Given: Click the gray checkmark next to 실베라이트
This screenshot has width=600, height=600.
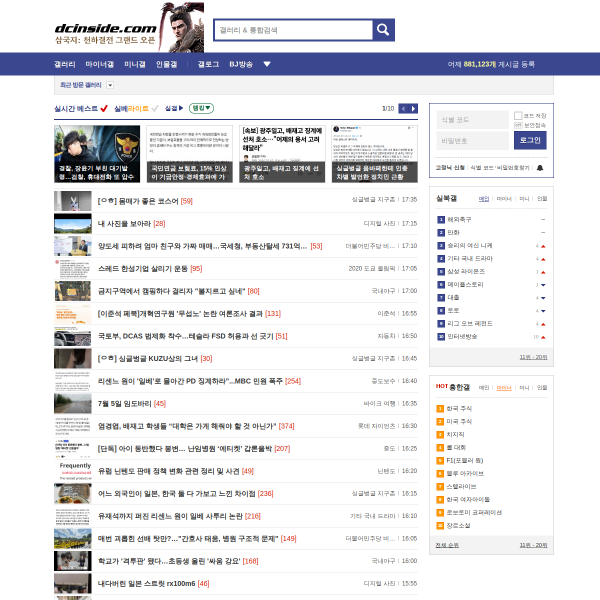Looking at the screenshot, I should [x=155, y=109].
